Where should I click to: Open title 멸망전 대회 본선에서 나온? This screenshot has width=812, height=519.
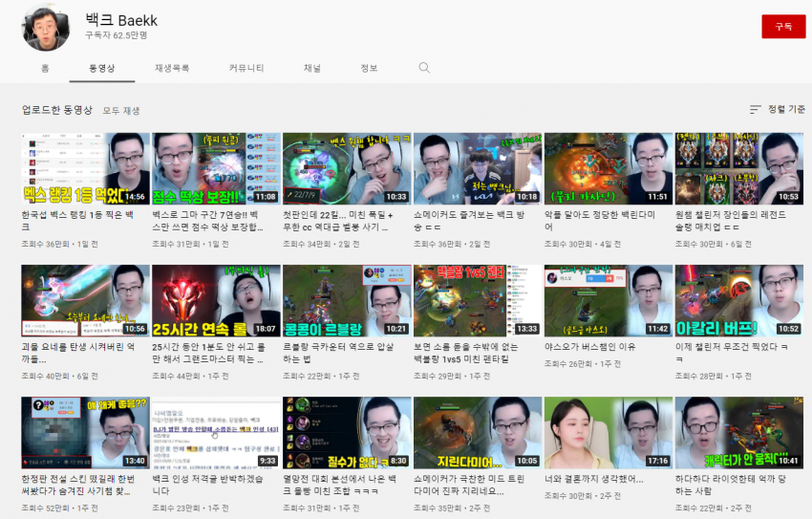click(x=340, y=485)
